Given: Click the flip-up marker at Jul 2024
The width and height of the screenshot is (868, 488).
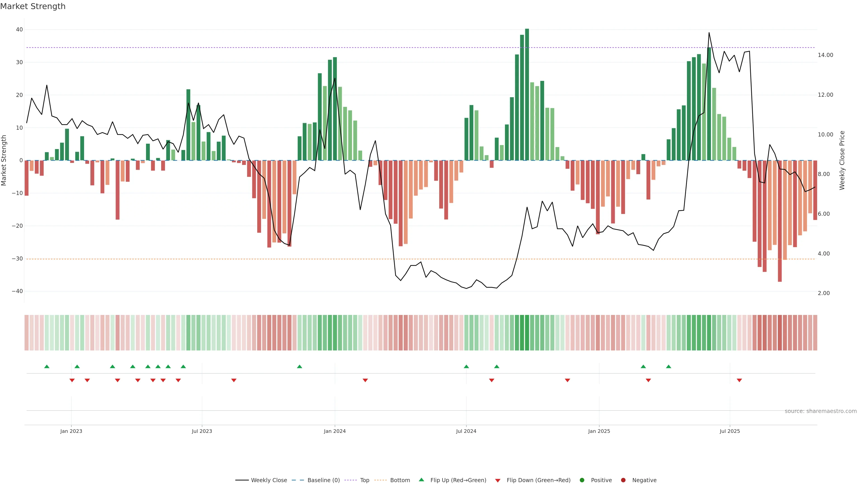Looking at the screenshot, I should click(466, 366).
